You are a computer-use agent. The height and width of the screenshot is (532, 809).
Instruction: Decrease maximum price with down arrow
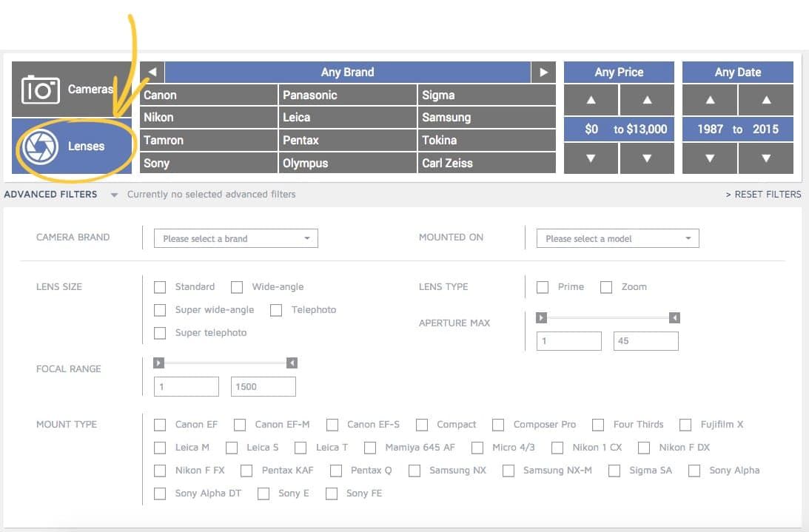[647, 158]
